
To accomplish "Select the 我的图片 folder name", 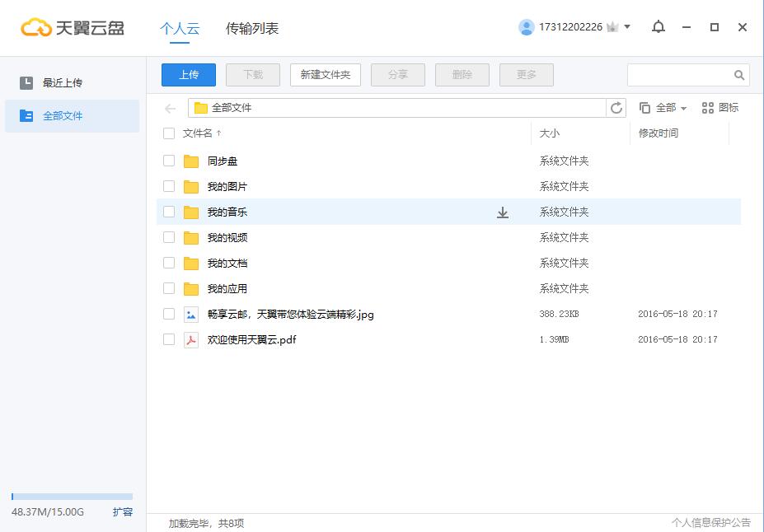I will (227, 186).
